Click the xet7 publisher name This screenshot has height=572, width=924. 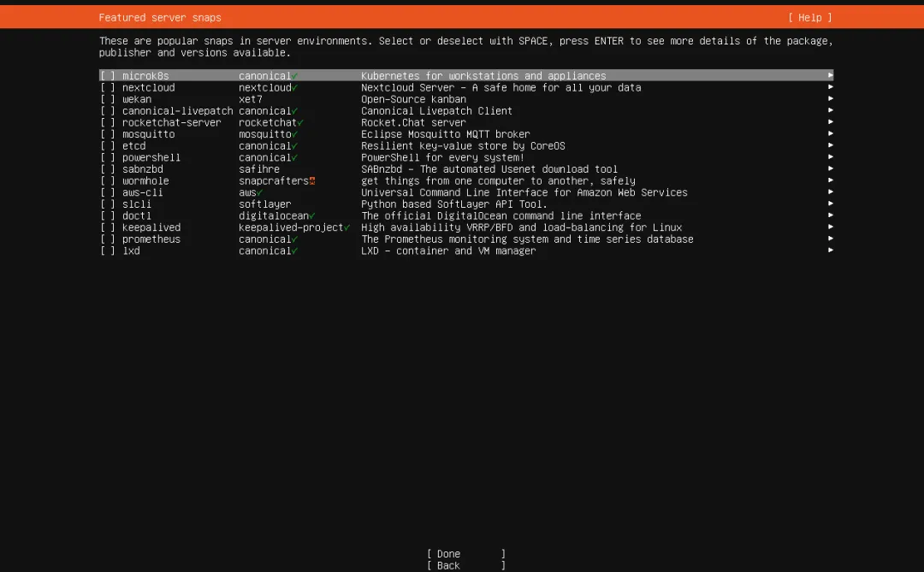(251, 99)
